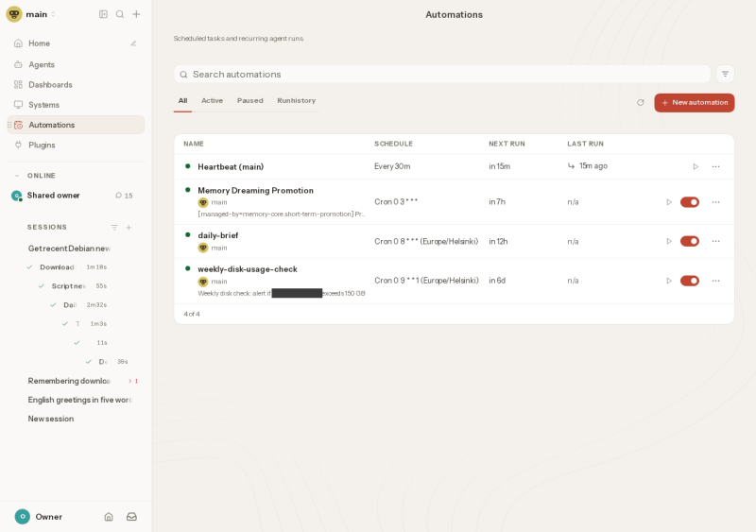Click the chat count icon showing 15
Viewport: 756px width, 532px height.
coord(119,196)
